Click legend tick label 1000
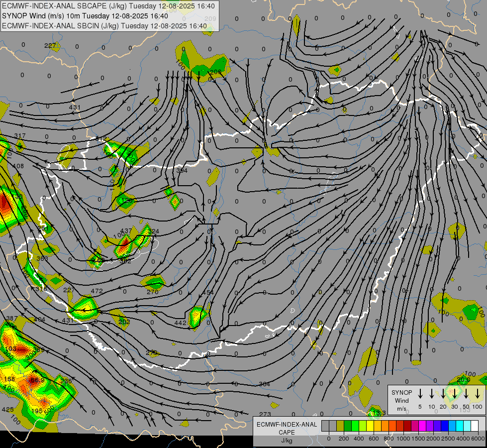Image resolution: width=487 pixels, height=448 pixels. click(403, 439)
